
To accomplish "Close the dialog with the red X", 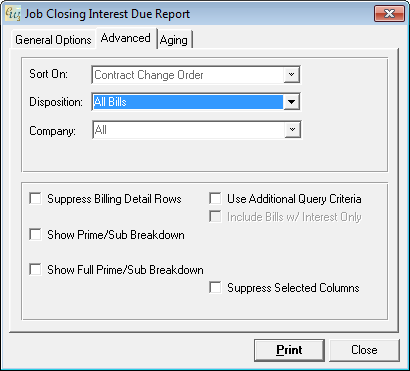I will (x=389, y=14).
